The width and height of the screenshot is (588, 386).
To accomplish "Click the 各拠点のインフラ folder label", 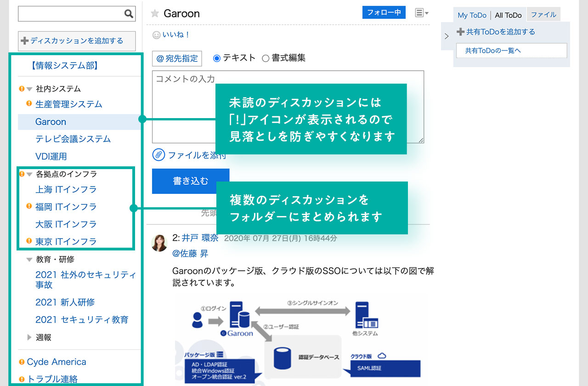I will pos(66,174).
